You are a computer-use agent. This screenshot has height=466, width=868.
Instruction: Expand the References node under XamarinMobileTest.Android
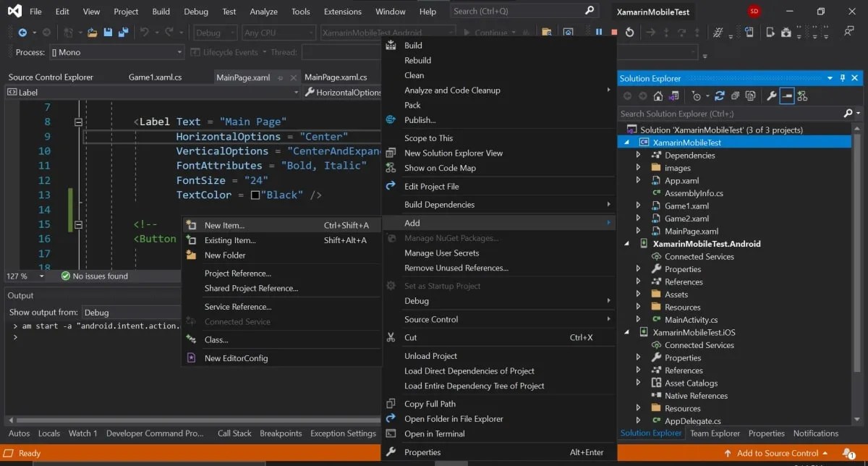tap(638, 281)
